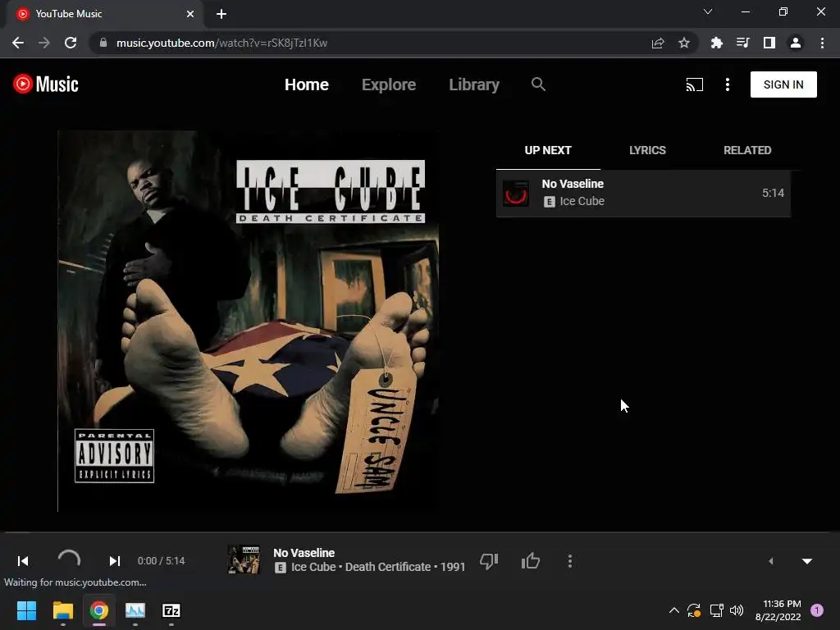Click the YouTube Music logo

[46, 84]
